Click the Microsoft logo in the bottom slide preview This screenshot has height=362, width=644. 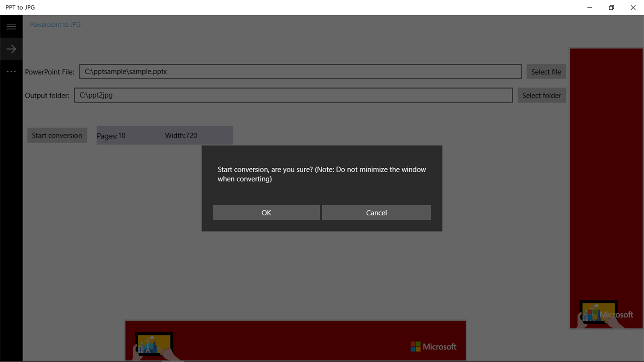pyautogui.click(x=433, y=346)
